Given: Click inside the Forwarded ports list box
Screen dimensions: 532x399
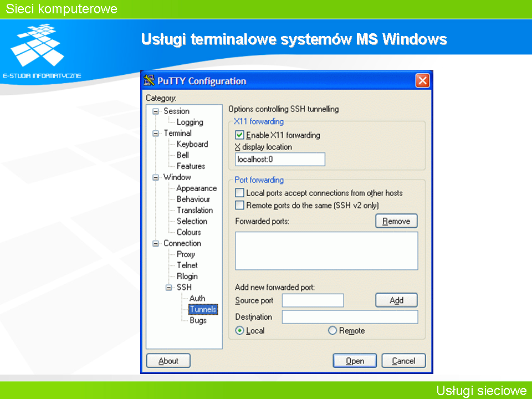Looking at the screenshot, I should coord(326,251).
